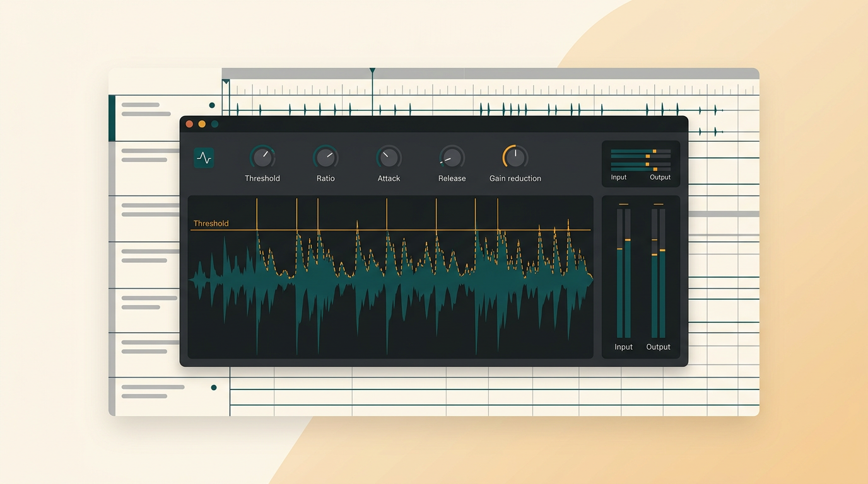Click the Output label below the tall meters
Screen dimensions: 868x484
point(658,347)
